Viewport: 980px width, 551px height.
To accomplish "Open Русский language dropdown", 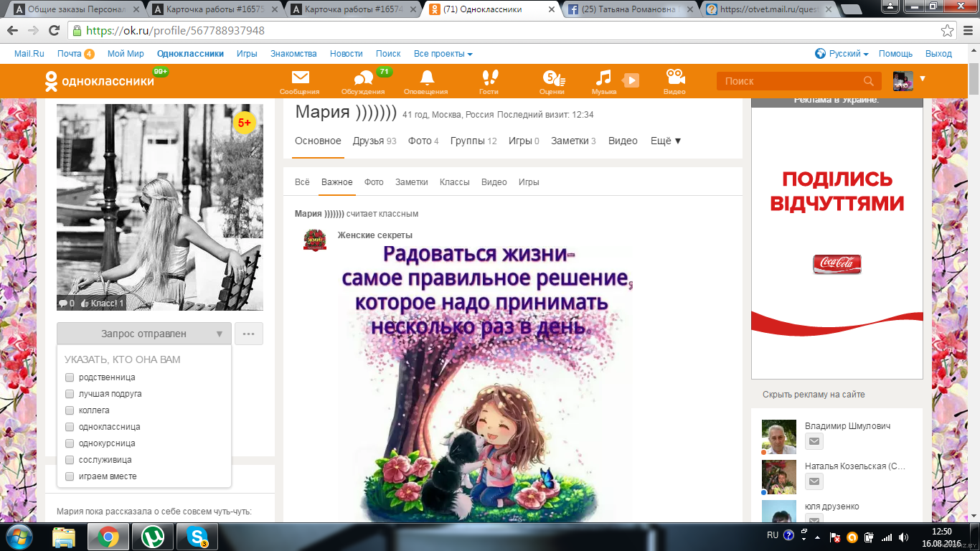I will [x=842, y=54].
